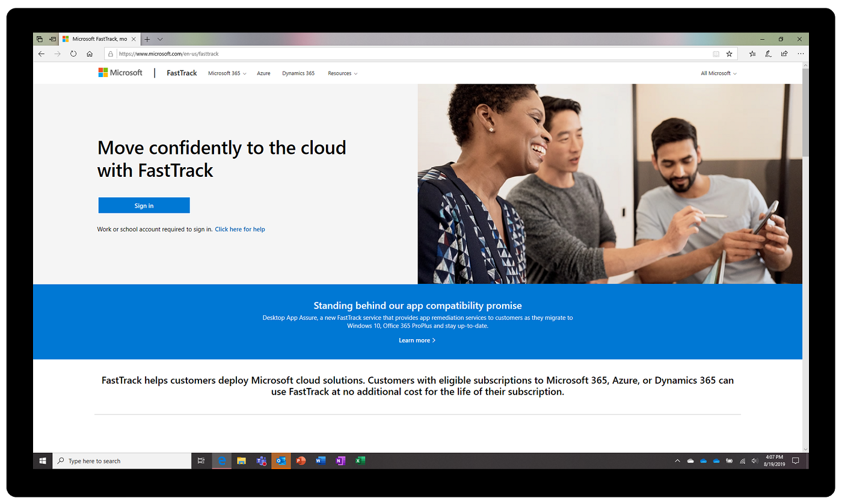Start a web note with the pen icon
Screen dimensions: 842x504
coord(768,54)
